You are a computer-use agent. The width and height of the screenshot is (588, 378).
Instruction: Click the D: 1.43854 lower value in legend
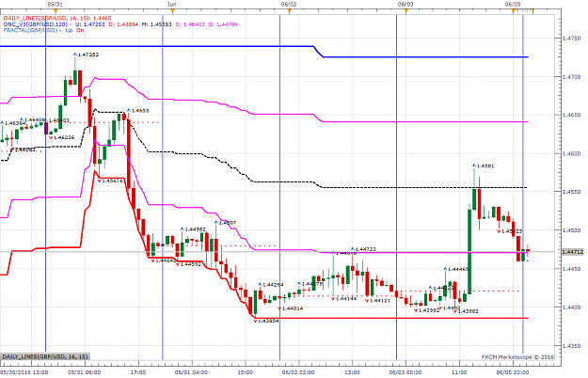tap(123, 24)
